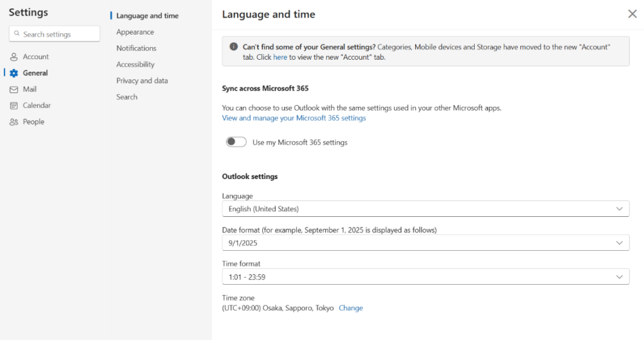644x340 pixels.
Task: Open the Time format dropdown
Action: tap(426, 277)
